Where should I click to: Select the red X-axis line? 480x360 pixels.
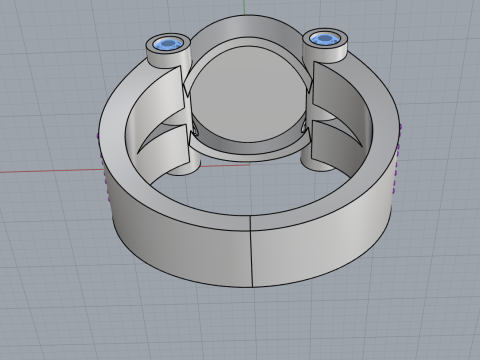(x=52, y=171)
